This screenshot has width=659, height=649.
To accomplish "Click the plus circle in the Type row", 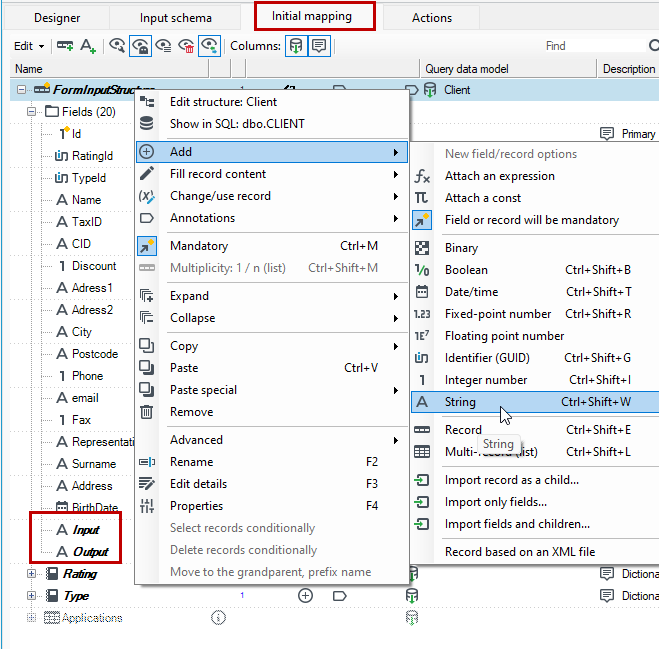I will [x=305, y=596].
